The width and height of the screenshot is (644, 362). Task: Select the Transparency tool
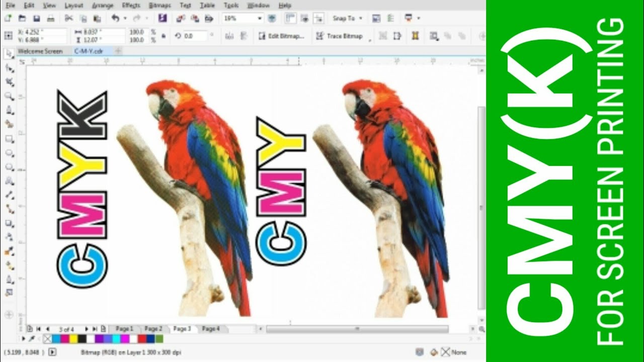coord(9,237)
